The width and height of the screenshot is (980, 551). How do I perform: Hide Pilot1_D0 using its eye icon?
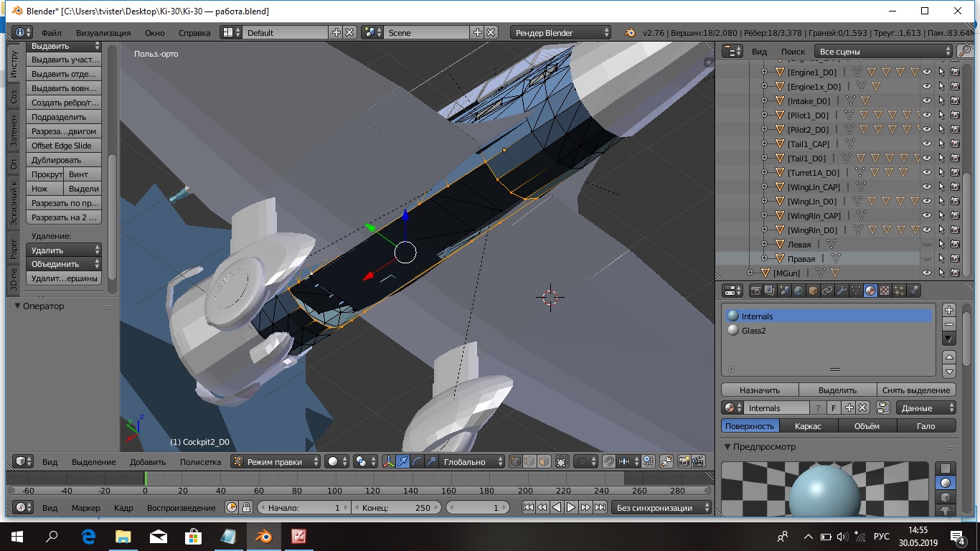coord(927,115)
